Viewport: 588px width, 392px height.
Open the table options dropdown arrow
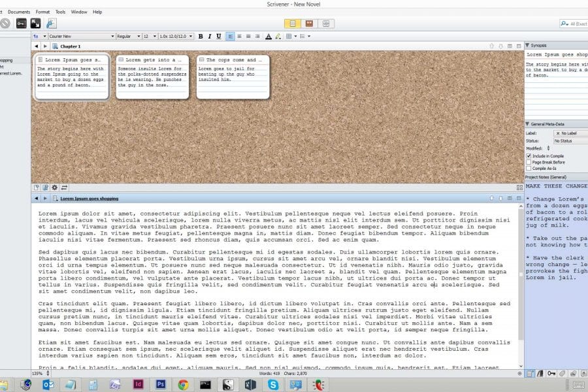[x=295, y=37]
